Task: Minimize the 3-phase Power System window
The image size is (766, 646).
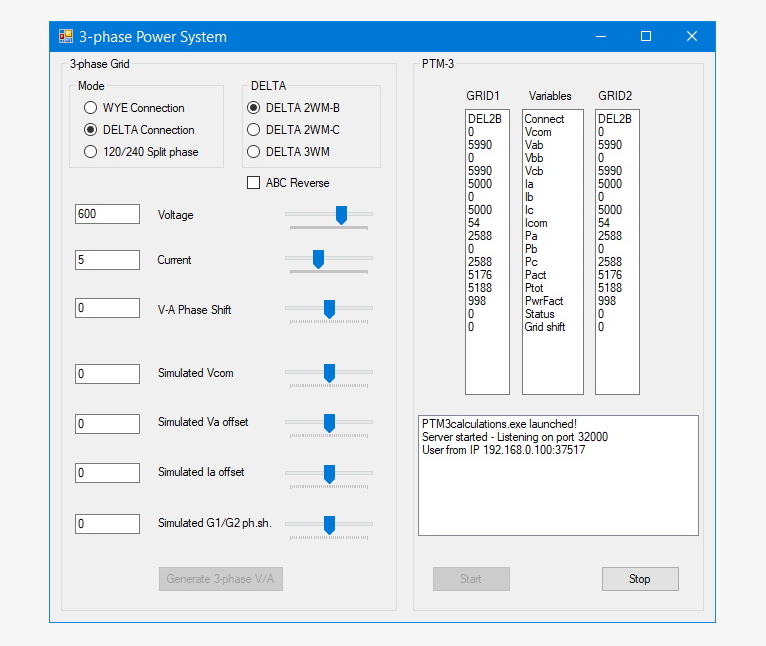Action: tap(601, 36)
